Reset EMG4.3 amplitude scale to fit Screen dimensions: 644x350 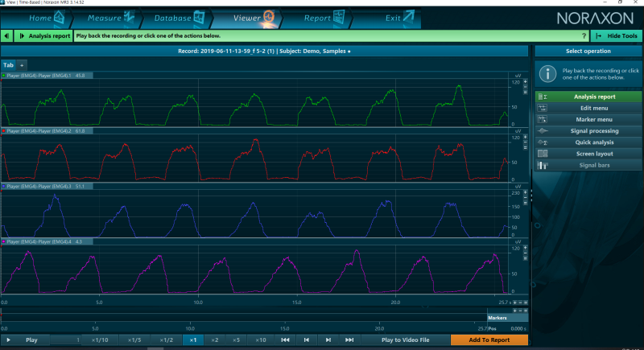[526, 203]
